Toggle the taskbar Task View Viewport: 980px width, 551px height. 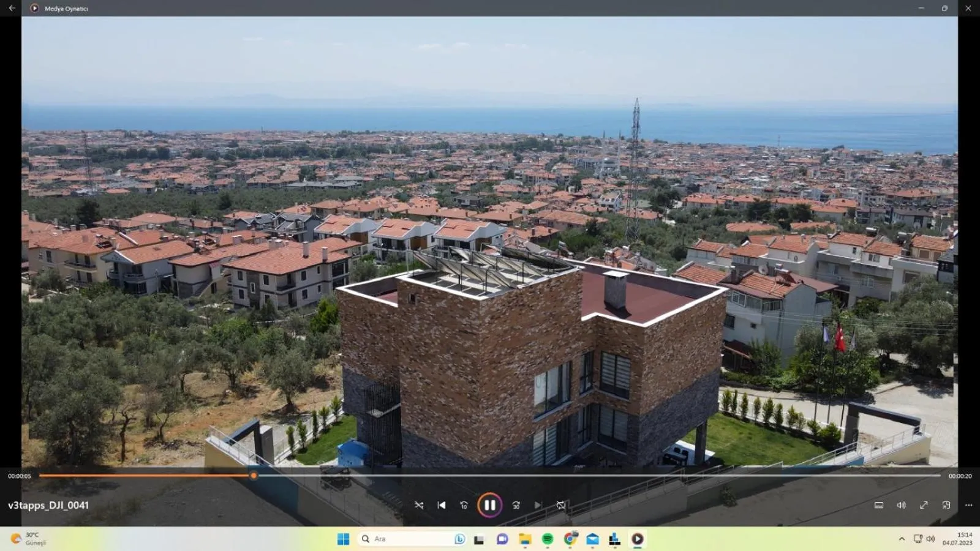[480, 539]
